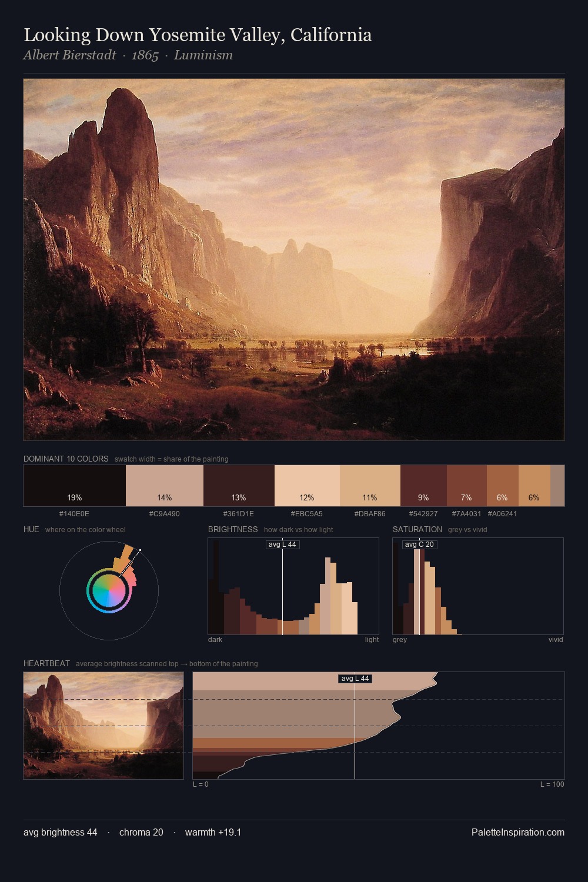Choose the pale peach 12% #EBC5A5 swatch
The width and height of the screenshot is (588, 882).
(307, 486)
